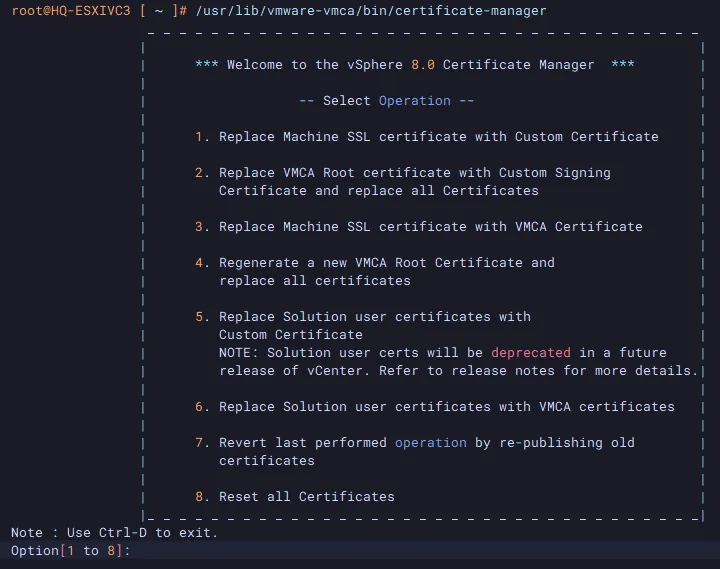
Task: Click option 6 Replace Solution user certificates with VMCA
Action: (435, 407)
